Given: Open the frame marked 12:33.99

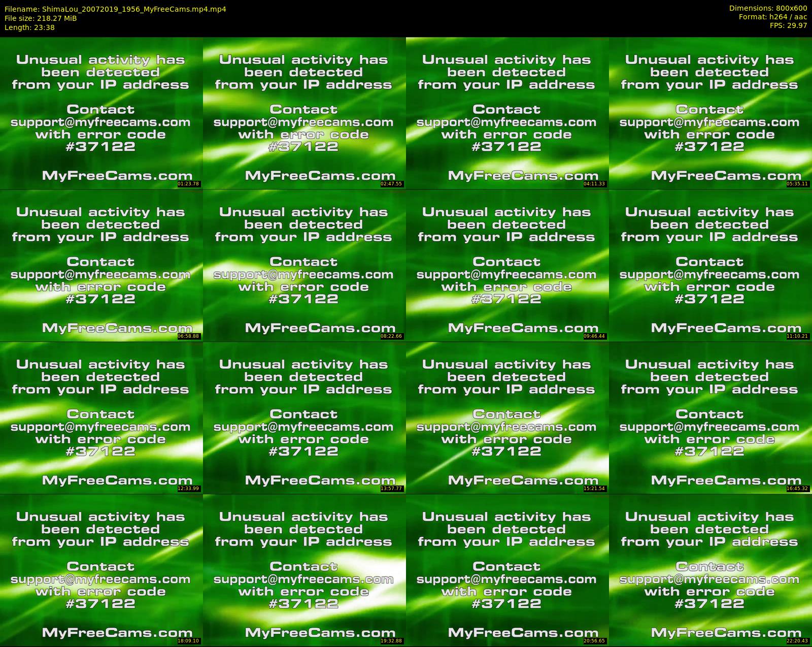Looking at the screenshot, I should pyautogui.click(x=101, y=417).
